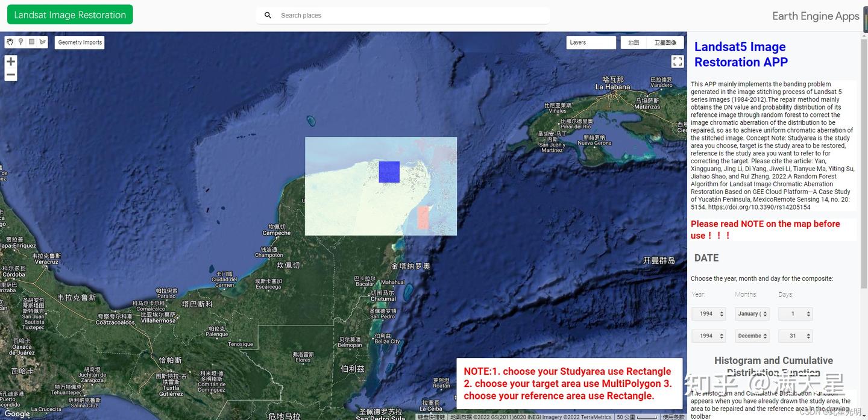Select the pan (hand) map tool

(10, 42)
